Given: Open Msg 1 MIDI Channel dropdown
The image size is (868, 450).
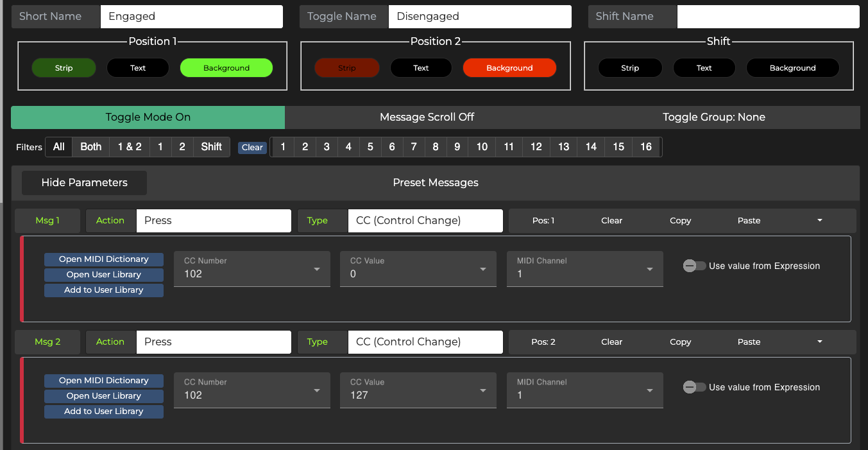Looking at the screenshot, I should 585,269.
